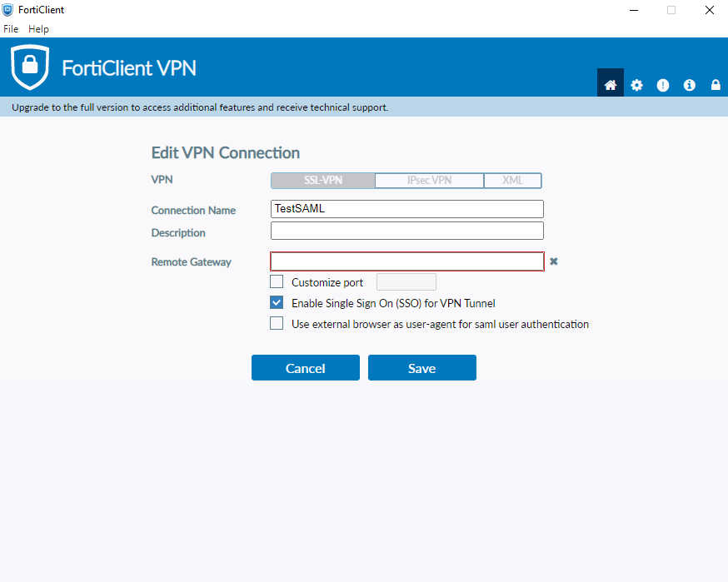Enable the Customize port checkbox

[276, 281]
